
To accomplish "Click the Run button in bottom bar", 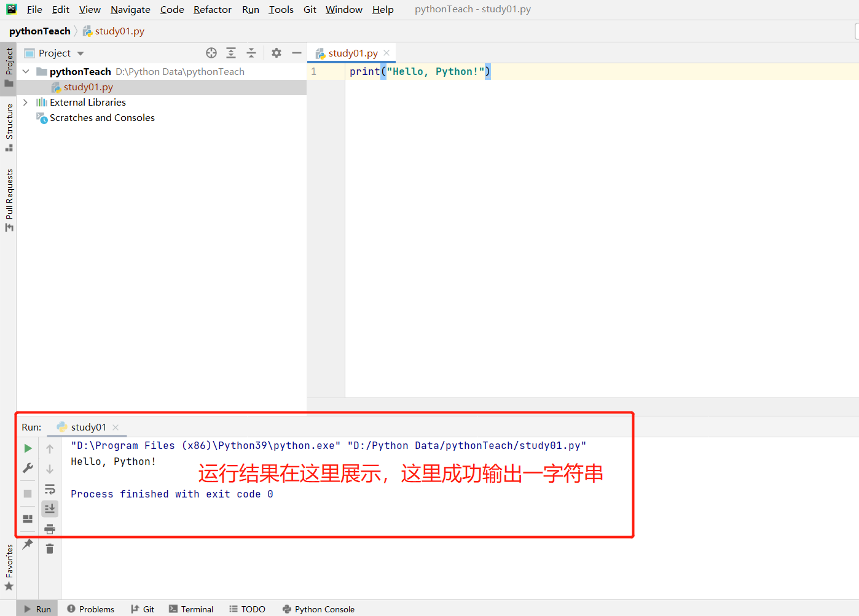I will click(37, 609).
